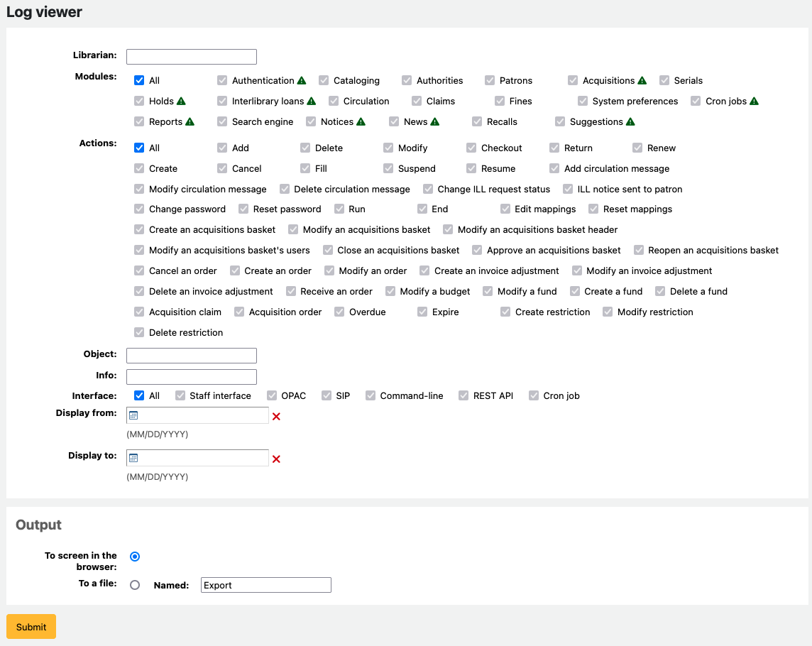The image size is (812, 646).
Task: Click the warning icon next to Holds
Action: (x=181, y=101)
